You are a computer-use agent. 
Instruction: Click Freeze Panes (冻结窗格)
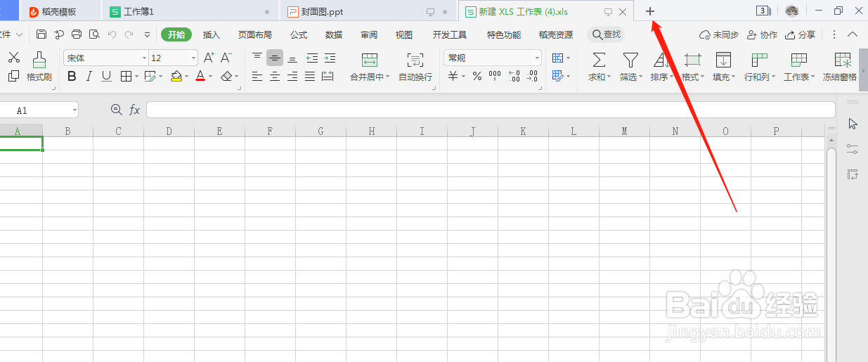pyautogui.click(x=840, y=67)
